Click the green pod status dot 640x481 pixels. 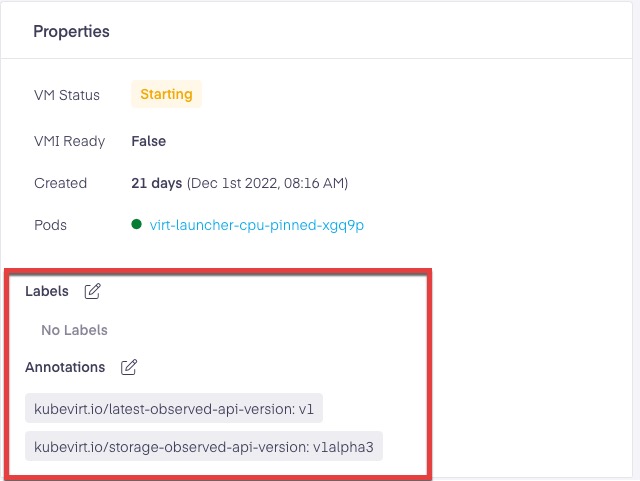pos(136,225)
